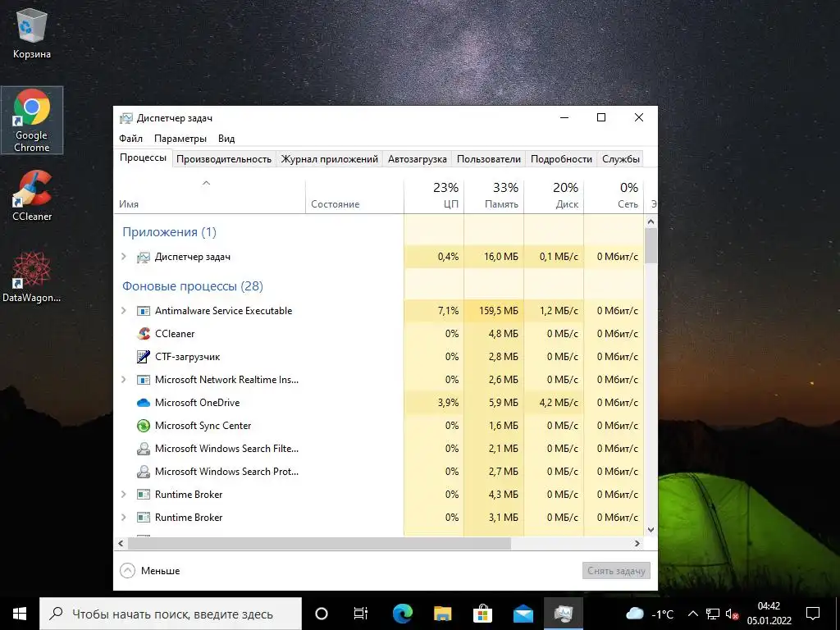
Task: Launch Microsoft Edge from taskbar
Action: [402, 614]
